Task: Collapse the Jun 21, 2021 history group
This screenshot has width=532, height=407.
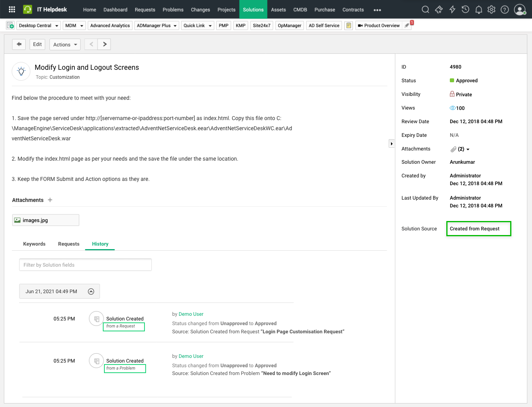Action: pyautogui.click(x=91, y=292)
